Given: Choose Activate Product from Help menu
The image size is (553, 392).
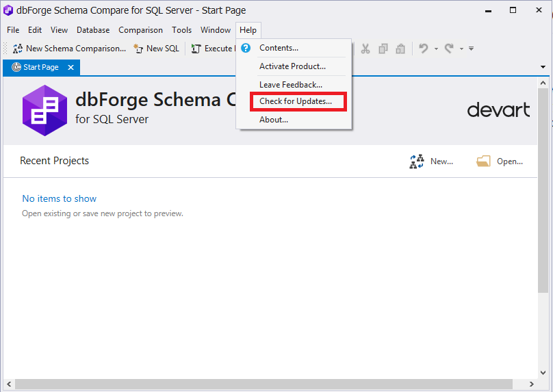Looking at the screenshot, I should [x=292, y=66].
